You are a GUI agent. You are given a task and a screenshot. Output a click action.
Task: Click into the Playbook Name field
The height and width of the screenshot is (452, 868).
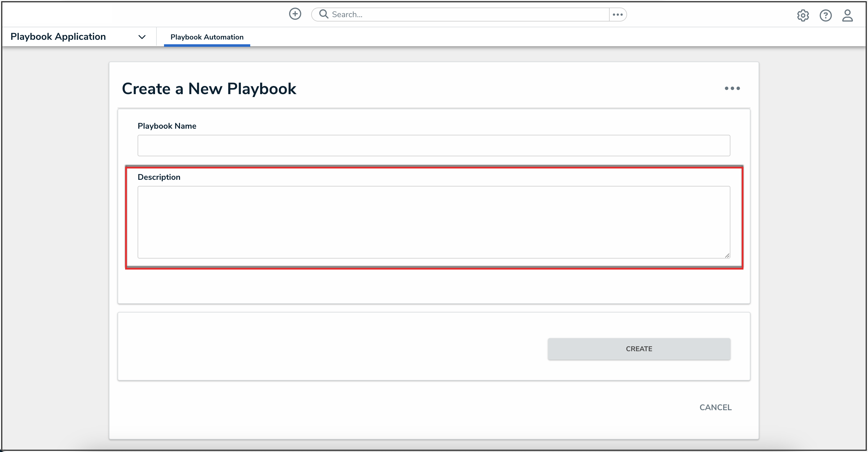click(433, 146)
